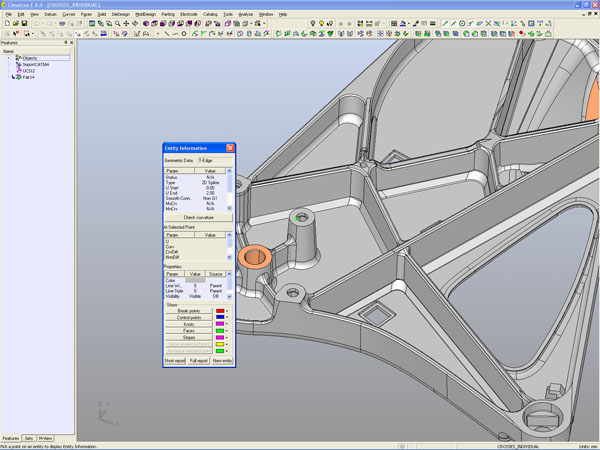Toggle Break points display button
600x450 pixels.
click(x=188, y=311)
